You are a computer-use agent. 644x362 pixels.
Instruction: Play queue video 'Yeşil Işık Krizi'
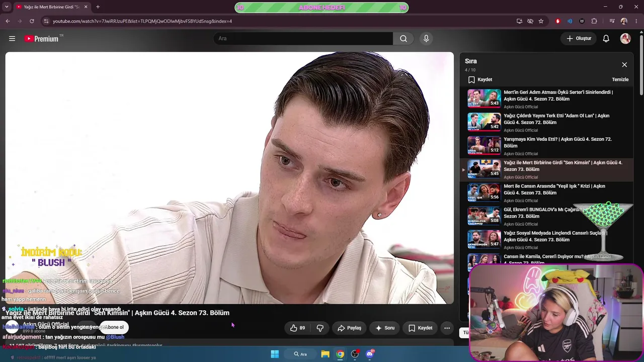(x=554, y=190)
